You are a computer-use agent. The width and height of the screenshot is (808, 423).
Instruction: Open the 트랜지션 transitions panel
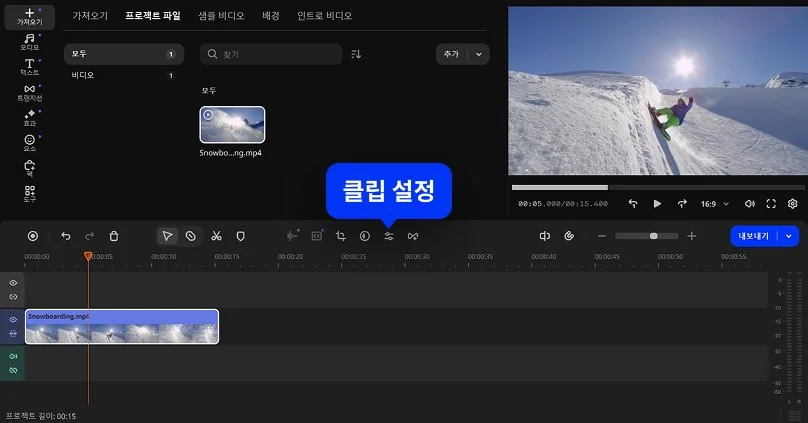pyautogui.click(x=29, y=93)
